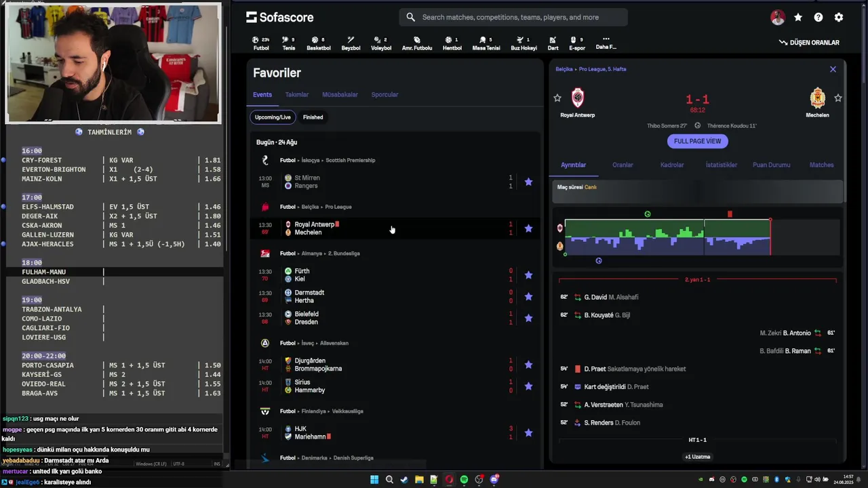Unfavorite the Djurgården vs Brommapojkarna match
The height and width of the screenshot is (488, 868).
tap(528, 365)
